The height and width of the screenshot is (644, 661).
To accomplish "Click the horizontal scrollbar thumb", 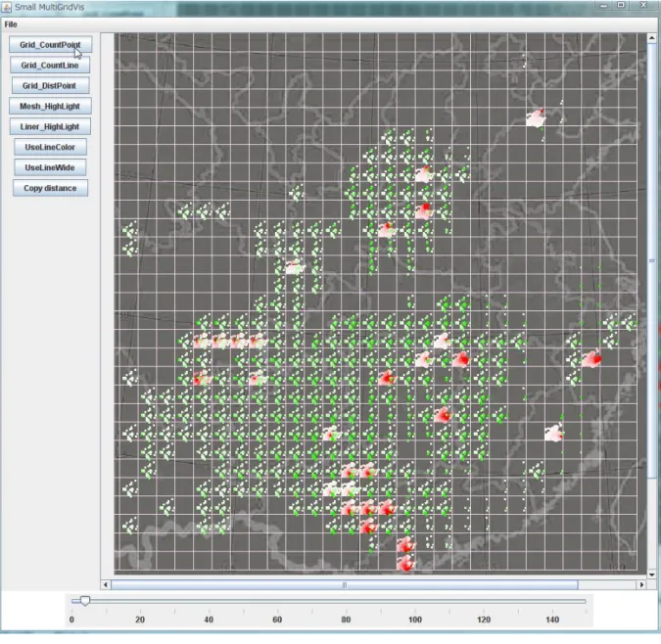I will point(345,584).
